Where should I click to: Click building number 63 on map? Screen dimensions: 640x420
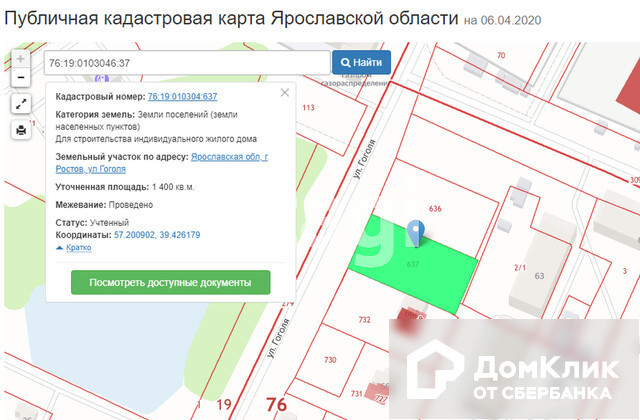coord(540,276)
